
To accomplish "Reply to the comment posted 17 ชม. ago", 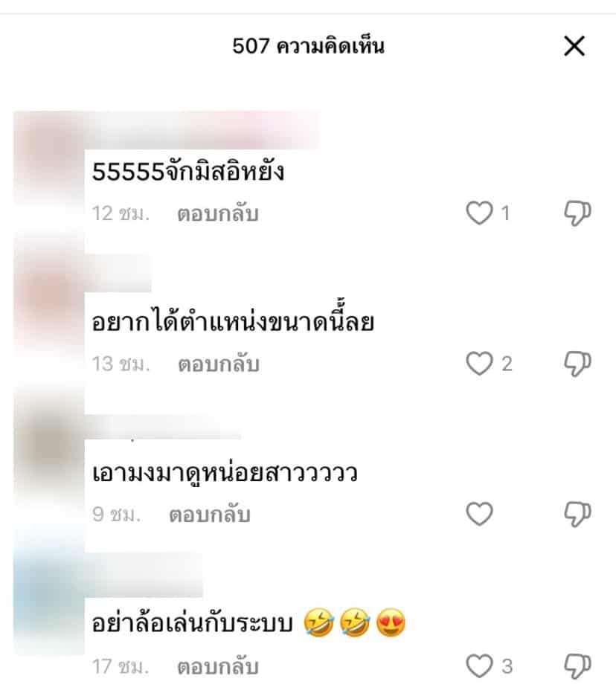I will tap(218, 667).
